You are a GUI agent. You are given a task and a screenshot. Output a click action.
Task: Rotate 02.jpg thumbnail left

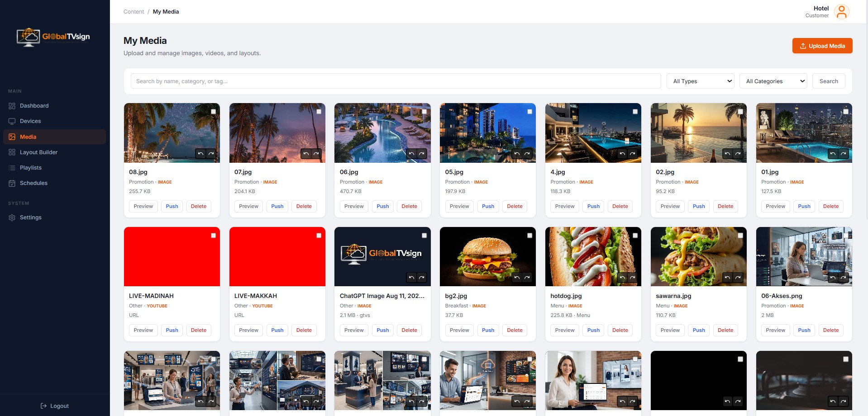click(x=727, y=154)
